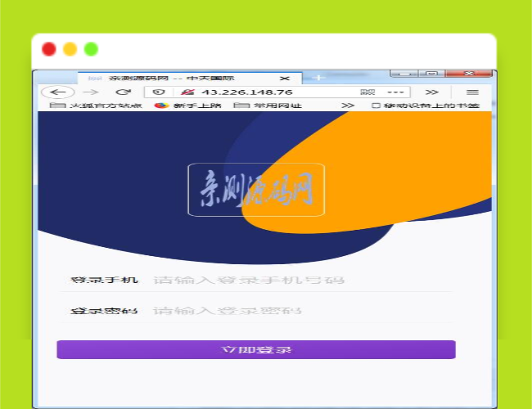The image size is (532, 409).
Task: Expand the toolbar overflow chevron
Action: click(431, 92)
